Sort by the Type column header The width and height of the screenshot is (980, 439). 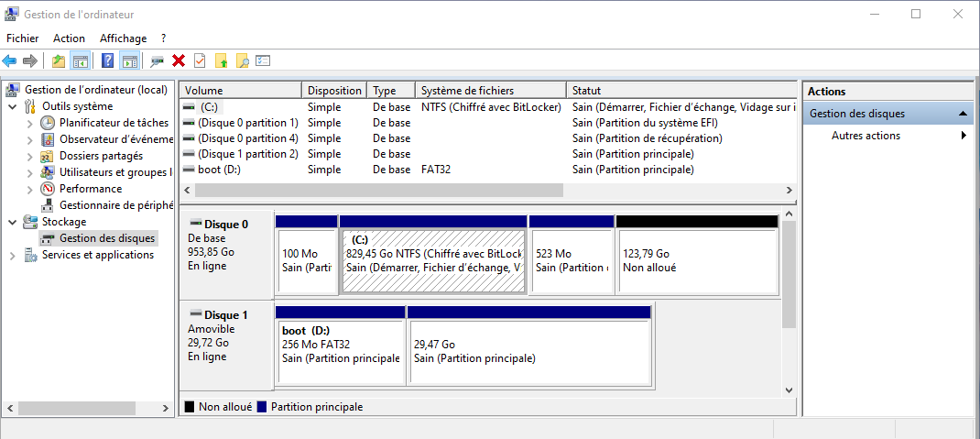tap(390, 91)
